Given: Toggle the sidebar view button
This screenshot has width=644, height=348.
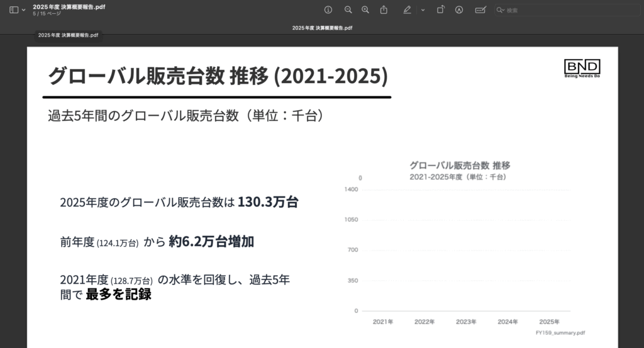Looking at the screenshot, I should [x=14, y=10].
